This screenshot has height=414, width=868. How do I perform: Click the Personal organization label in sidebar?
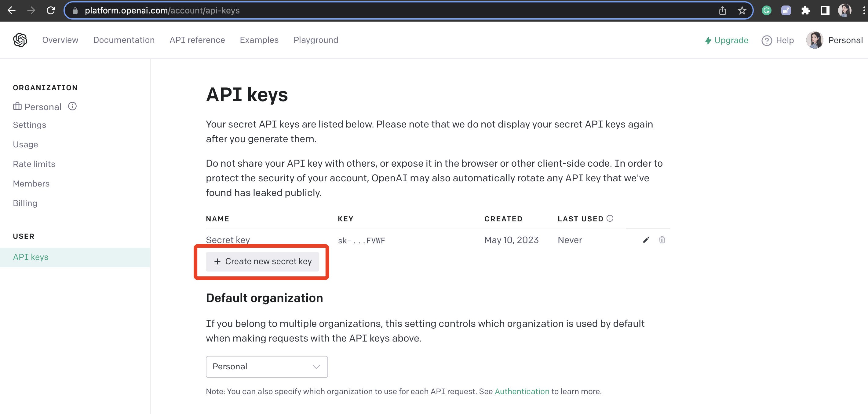[x=43, y=107]
